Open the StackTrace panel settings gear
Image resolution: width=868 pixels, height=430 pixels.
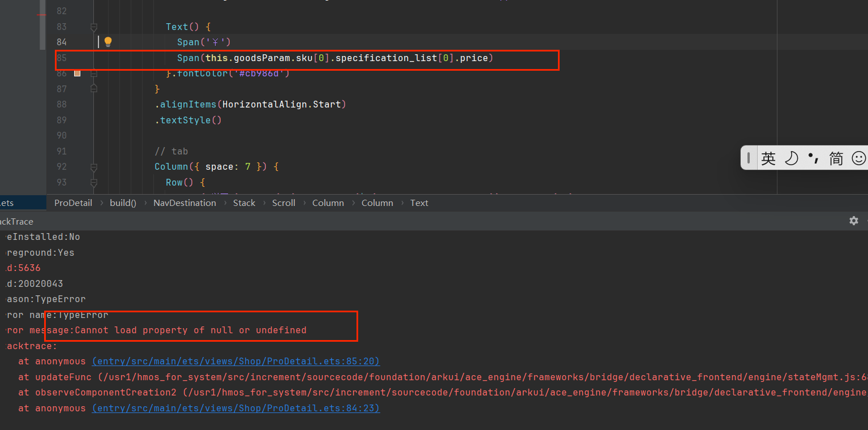pos(854,221)
